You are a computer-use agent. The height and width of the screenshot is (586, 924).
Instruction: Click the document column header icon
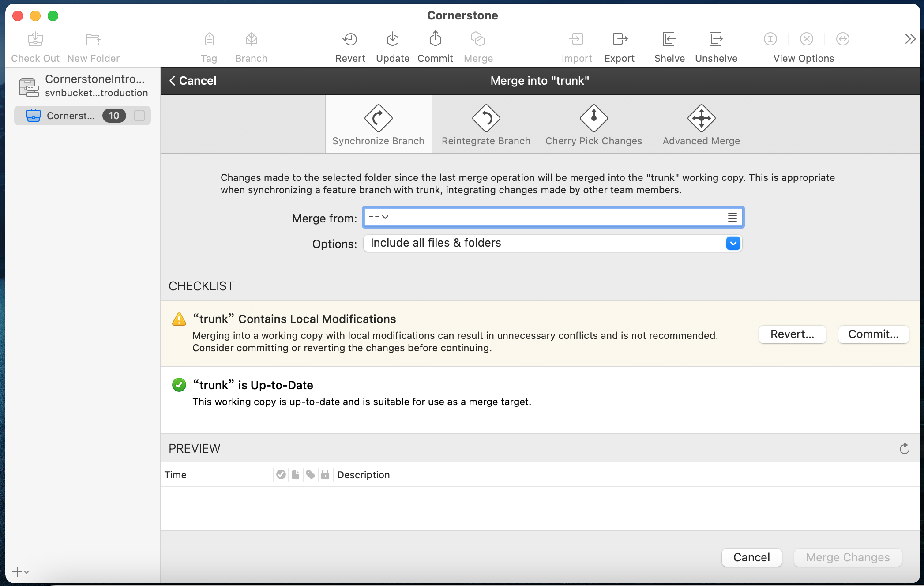pyautogui.click(x=296, y=475)
